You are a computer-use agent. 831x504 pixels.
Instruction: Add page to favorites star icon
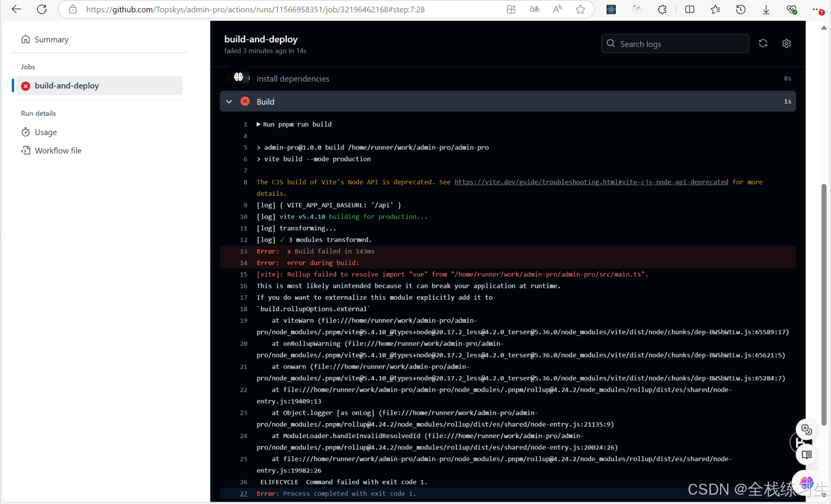580,9
